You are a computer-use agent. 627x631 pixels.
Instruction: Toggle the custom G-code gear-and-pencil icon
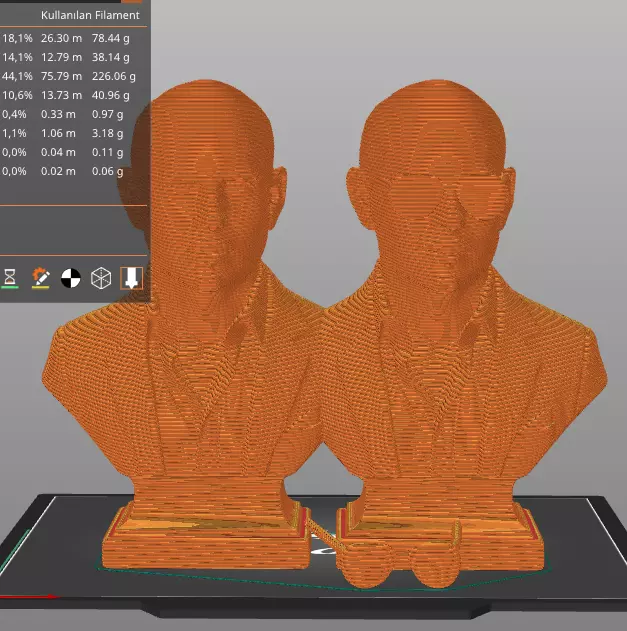(40, 278)
